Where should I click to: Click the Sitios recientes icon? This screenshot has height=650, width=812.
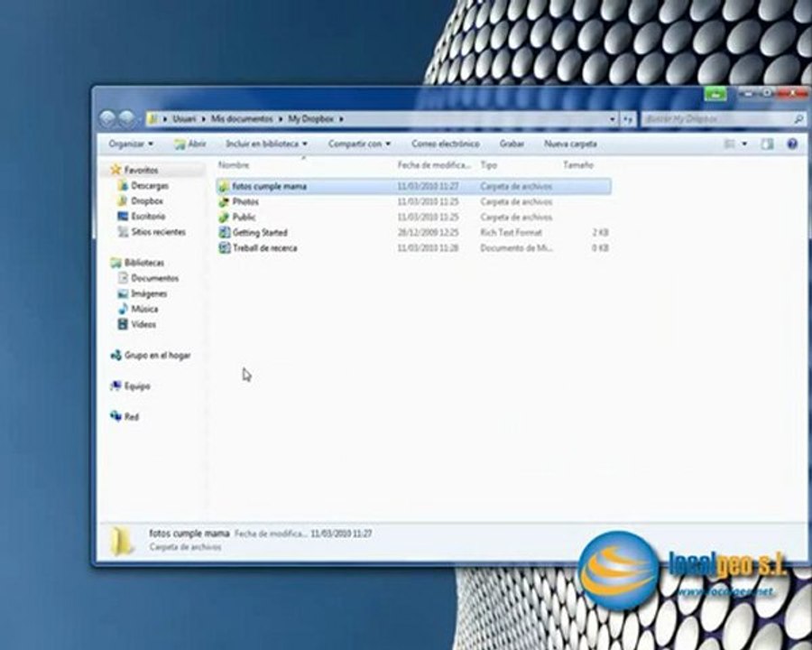click(x=123, y=232)
